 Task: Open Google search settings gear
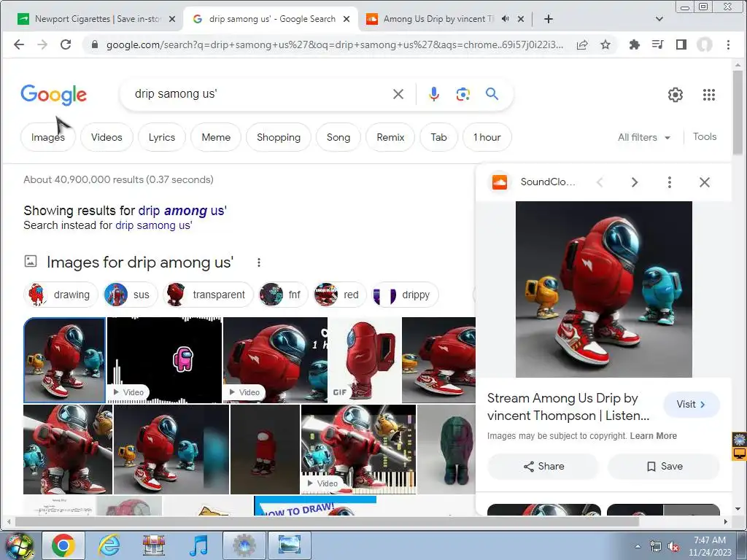click(x=675, y=95)
